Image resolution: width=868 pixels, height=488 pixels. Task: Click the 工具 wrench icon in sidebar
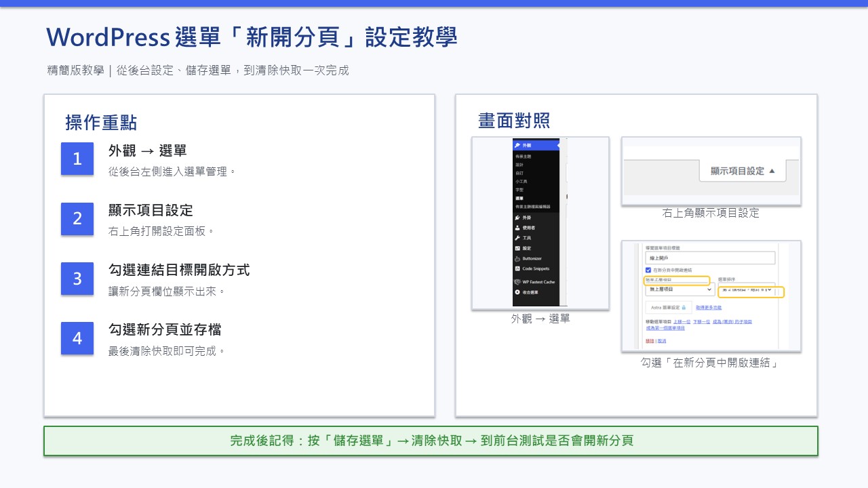click(517, 238)
